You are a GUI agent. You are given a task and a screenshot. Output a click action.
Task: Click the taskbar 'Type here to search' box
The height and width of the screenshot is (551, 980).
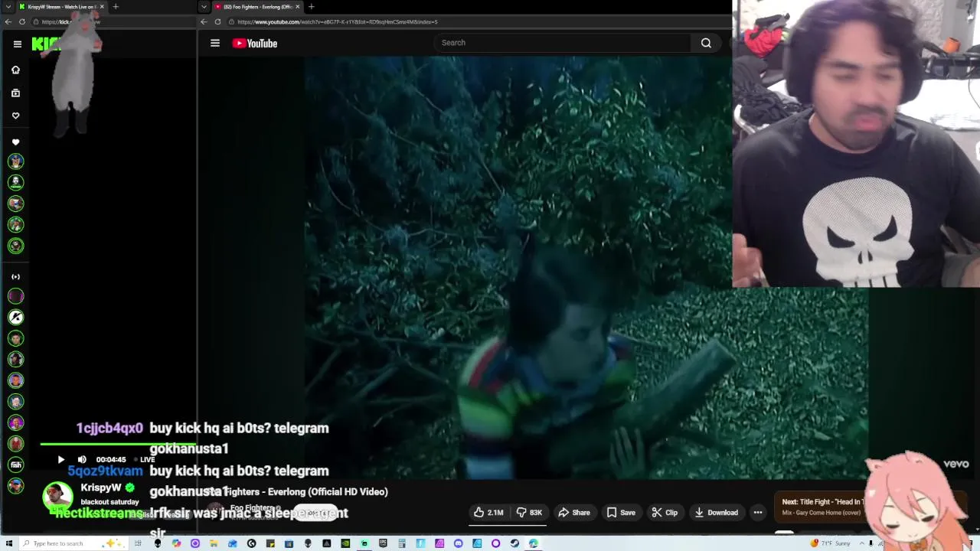tap(73, 543)
